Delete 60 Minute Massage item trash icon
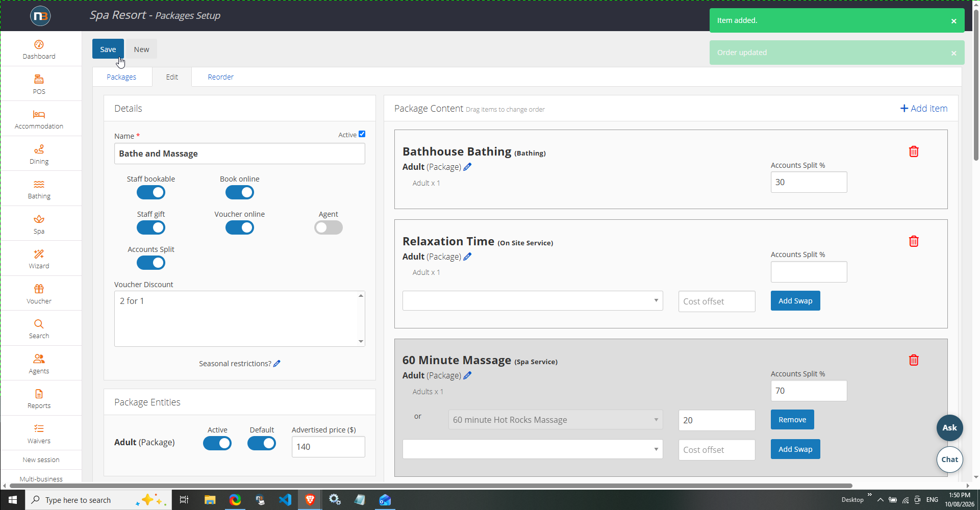This screenshot has height=510, width=980. 914,360
